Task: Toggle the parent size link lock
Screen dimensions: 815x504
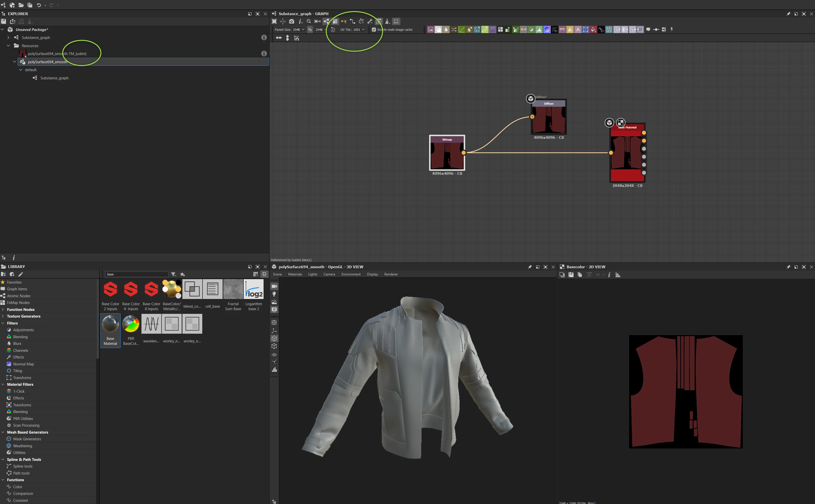Action: 310,30
